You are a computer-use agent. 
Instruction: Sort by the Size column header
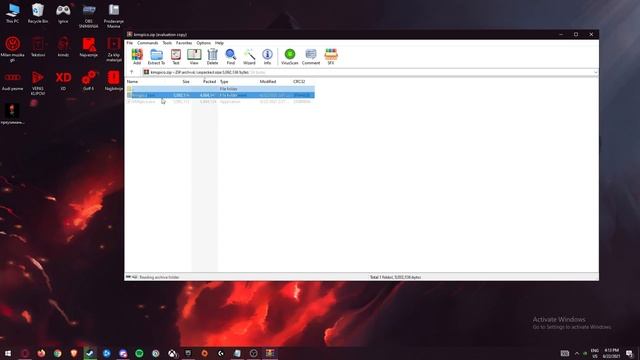186,82
